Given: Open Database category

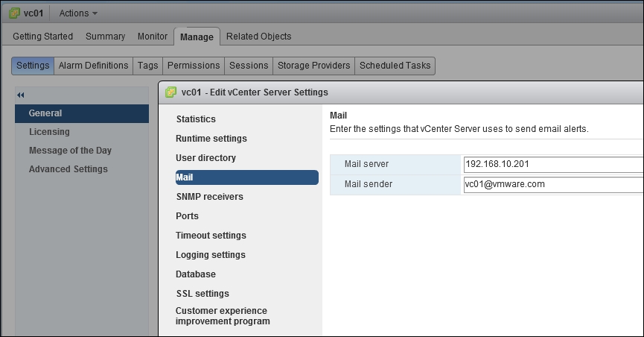Looking at the screenshot, I should [x=196, y=274].
